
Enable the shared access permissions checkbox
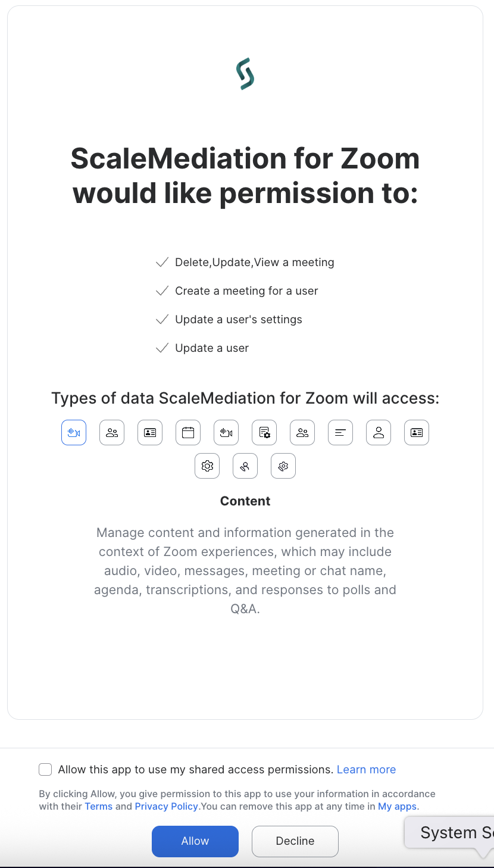pos(45,770)
